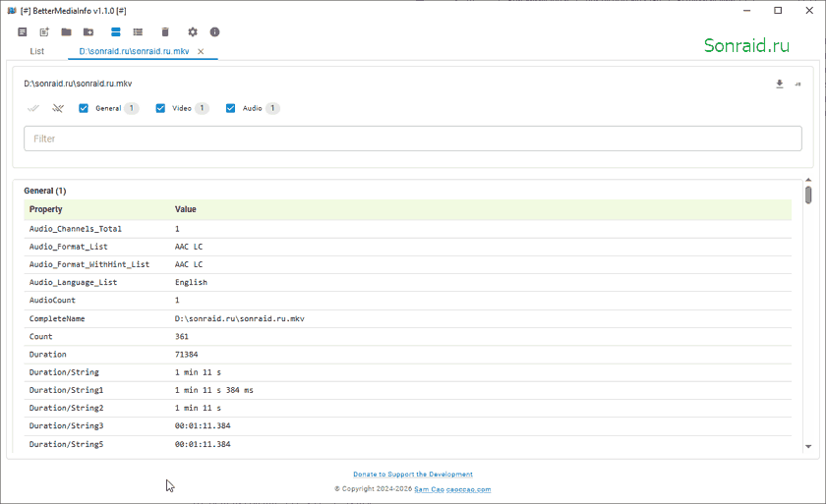Image resolution: width=826 pixels, height=504 pixels.
Task: Uncheck the Audio stream checkbox
Action: pos(230,108)
